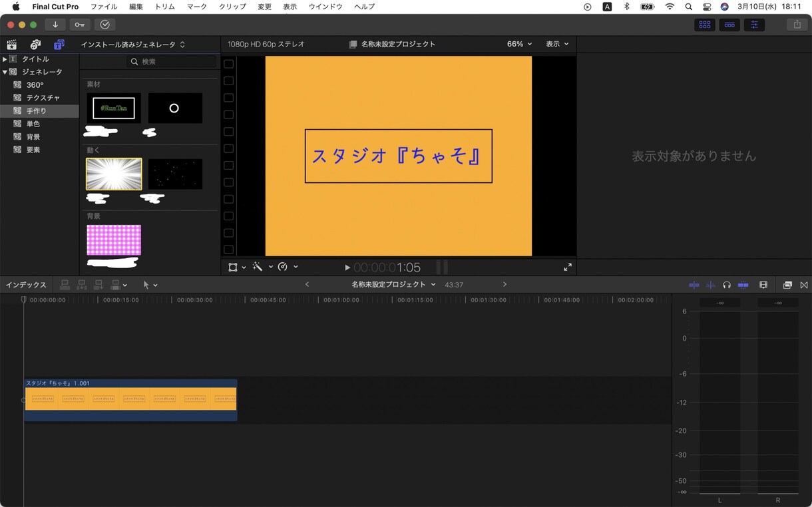
Task: Toggle solo headphones icon
Action: pyautogui.click(x=727, y=285)
